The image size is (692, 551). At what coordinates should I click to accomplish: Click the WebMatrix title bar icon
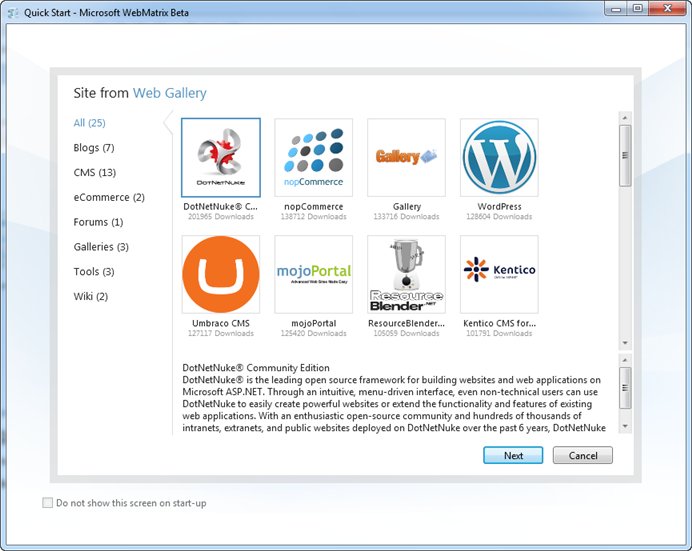(13, 12)
